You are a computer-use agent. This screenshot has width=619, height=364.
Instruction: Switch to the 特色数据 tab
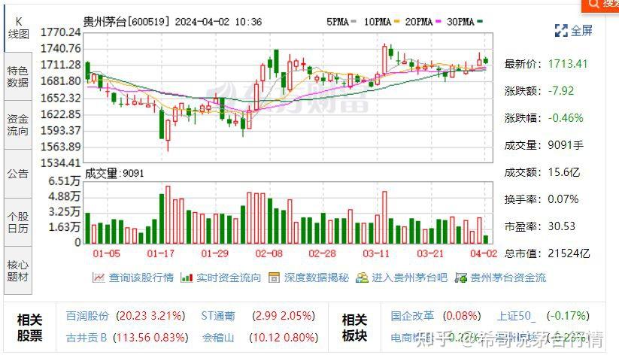pyautogui.click(x=18, y=77)
